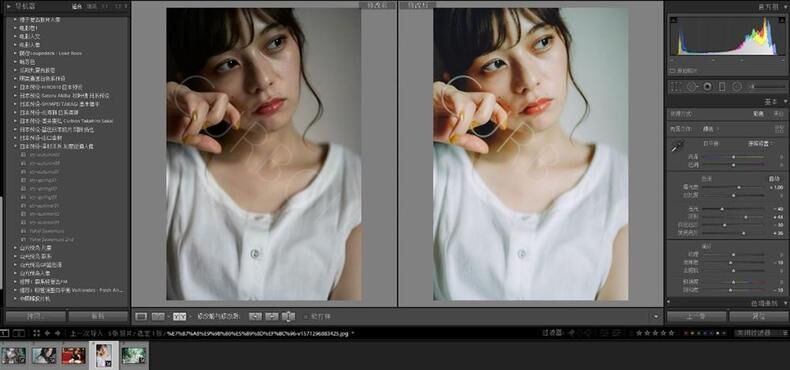The image size is (790, 370).
Task: Click the Previous button below right panel
Action: point(696,317)
